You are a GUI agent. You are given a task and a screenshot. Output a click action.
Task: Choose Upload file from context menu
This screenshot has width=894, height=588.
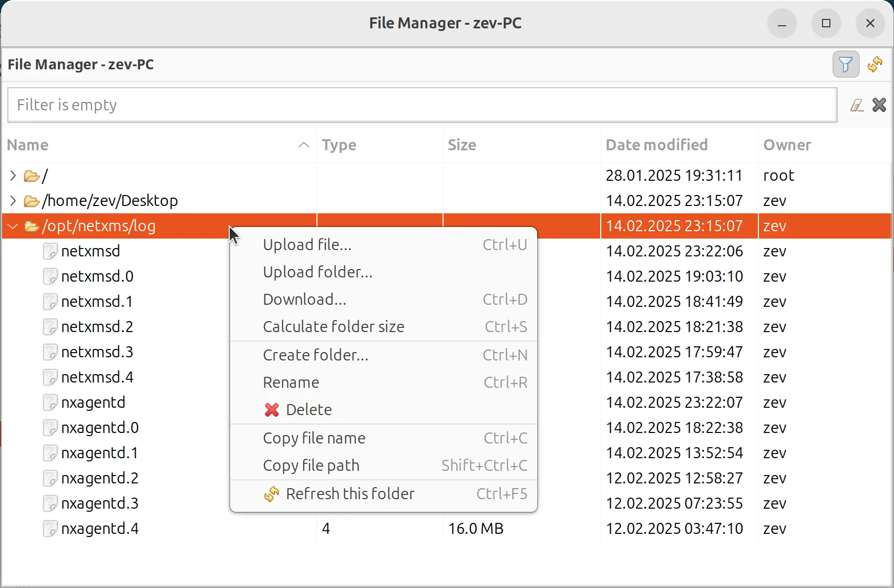307,244
